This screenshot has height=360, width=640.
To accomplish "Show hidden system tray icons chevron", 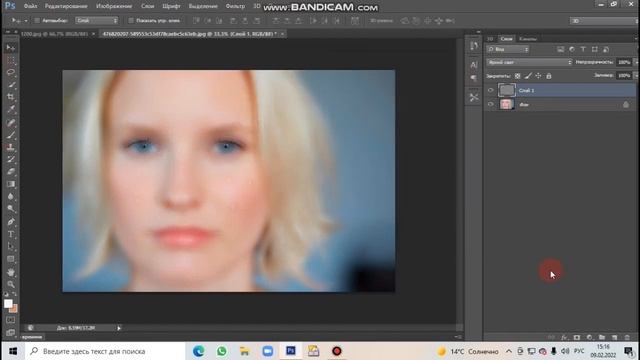I will click(x=509, y=351).
